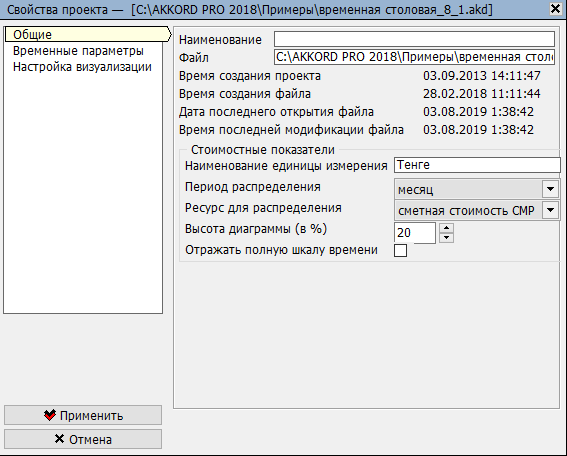This screenshot has width=567, height=456.
Task: Click the X icon on Отмена button
Action: [59, 439]
